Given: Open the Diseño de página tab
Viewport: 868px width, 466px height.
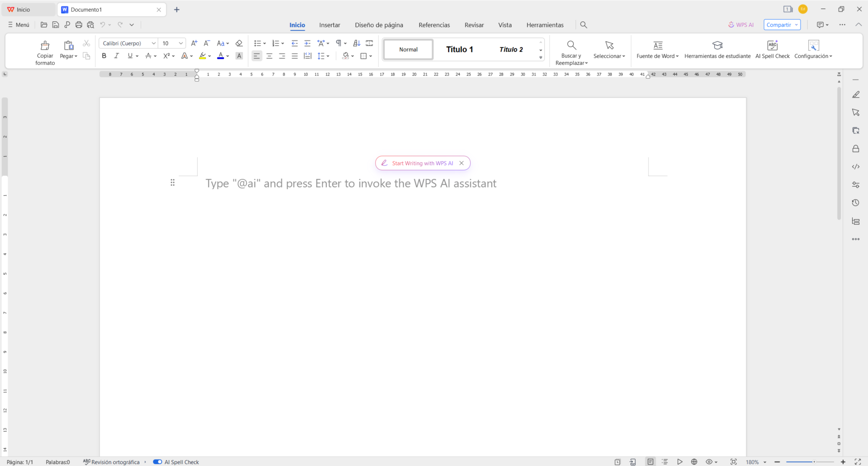Looking at the screenshot, I should (379, 25).
